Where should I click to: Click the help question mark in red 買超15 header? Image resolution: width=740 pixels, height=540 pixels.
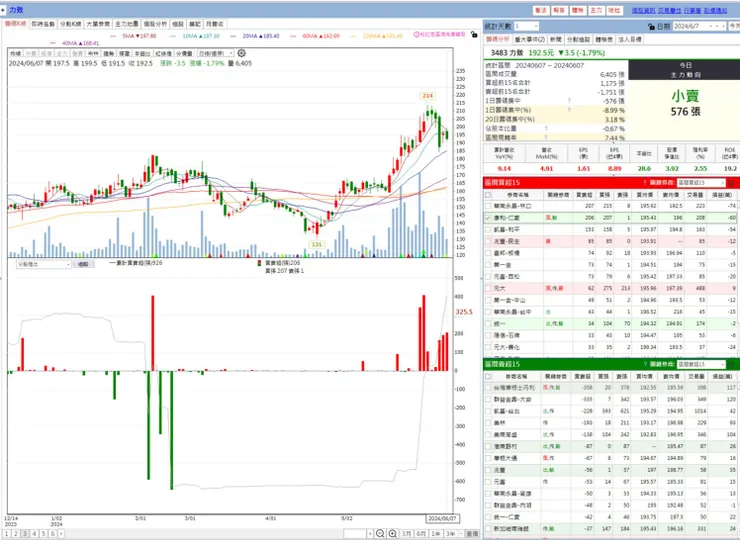(x=645, y=183)
